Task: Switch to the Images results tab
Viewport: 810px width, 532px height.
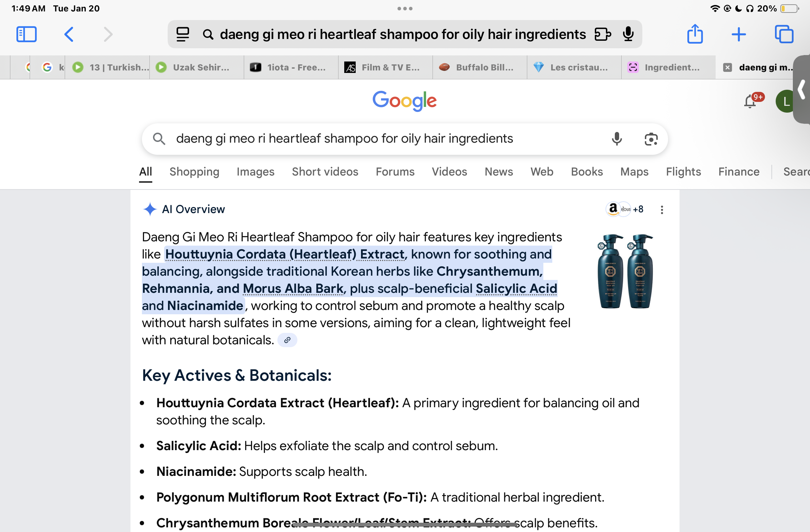Action: [255, 172]
